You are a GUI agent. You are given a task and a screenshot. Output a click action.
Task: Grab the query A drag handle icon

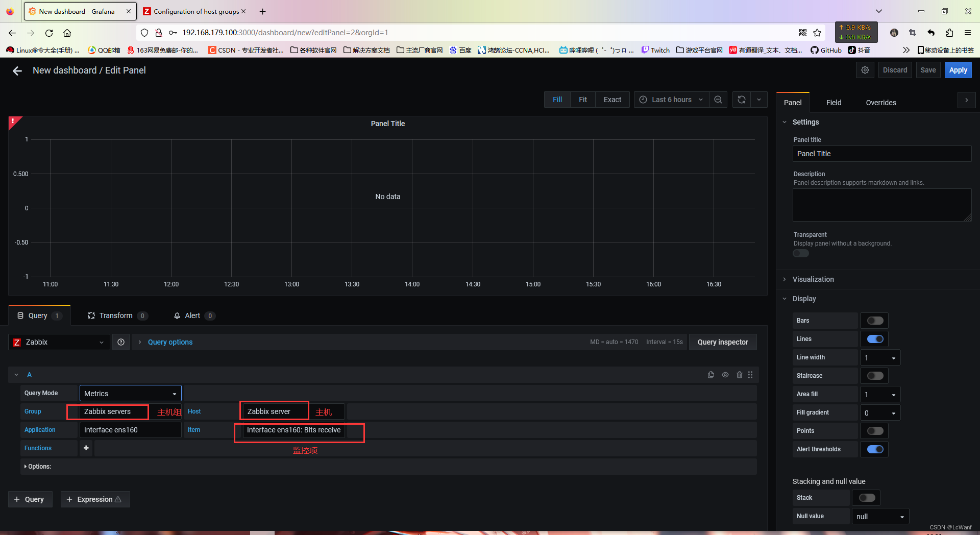click(x=750, y=375)
